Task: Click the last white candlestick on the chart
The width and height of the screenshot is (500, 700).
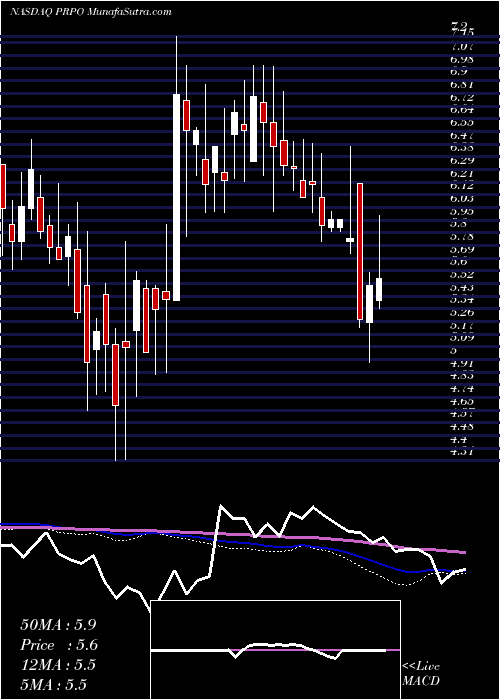Action: (379, 289)
